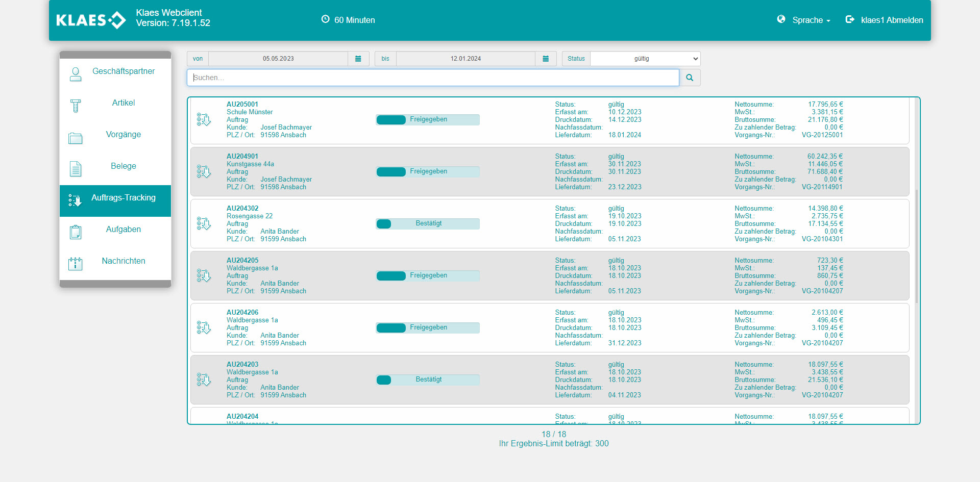This screenshot has height=482, width=980.
Task: Open the 'bis' date calendar picker icon
Action: click(x=546, y=59)
